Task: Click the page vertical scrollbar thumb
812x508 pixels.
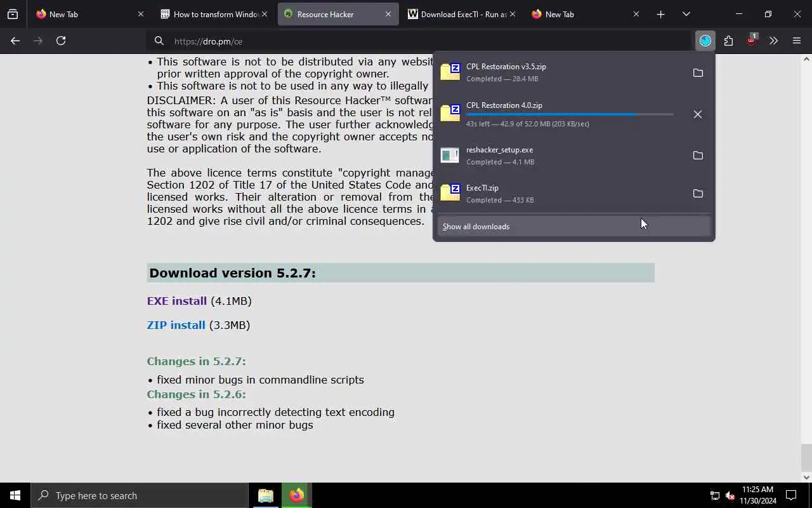Action: pyautogui.click(x=806, y=457)
